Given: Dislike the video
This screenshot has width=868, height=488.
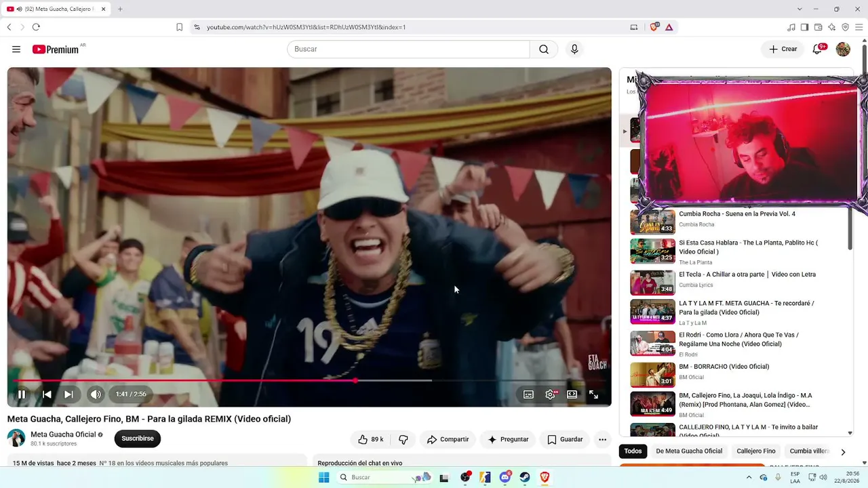Looking at the screenshot, I should tap(403, 439).
